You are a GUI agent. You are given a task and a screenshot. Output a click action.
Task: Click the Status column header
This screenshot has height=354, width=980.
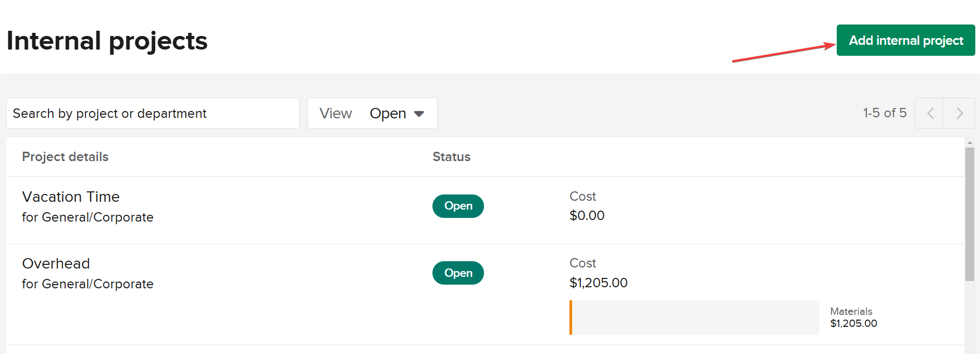click(451, 157)
